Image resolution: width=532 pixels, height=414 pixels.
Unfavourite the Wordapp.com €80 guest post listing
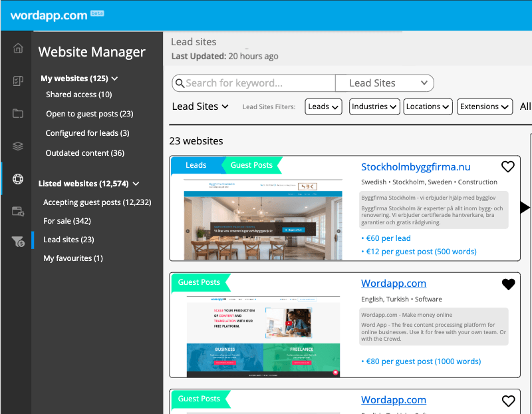tap(508, 284)
